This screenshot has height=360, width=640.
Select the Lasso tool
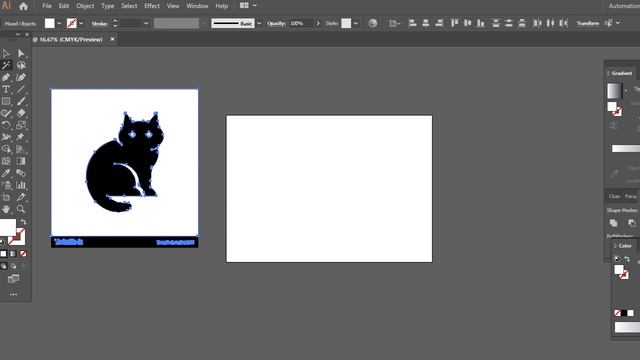pos(21,65)
